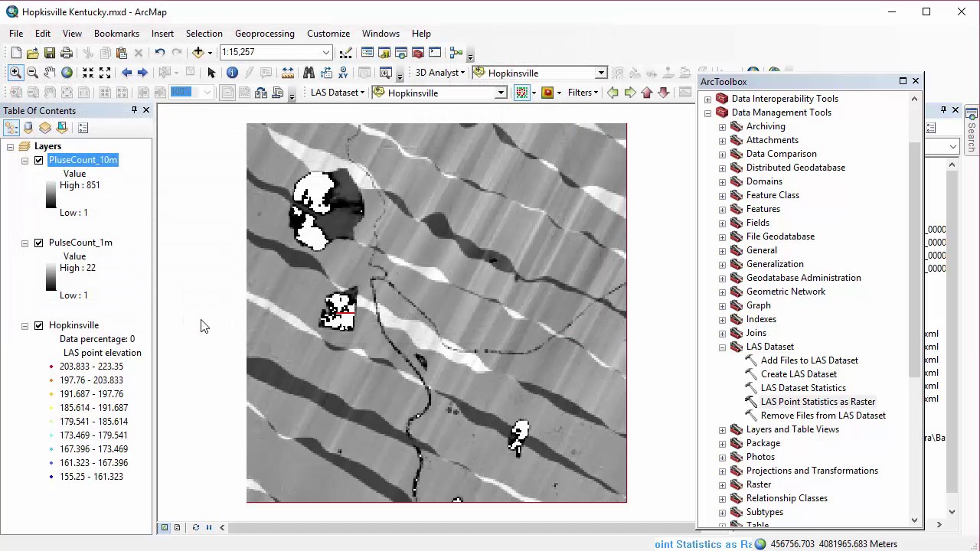
Task: Switch TOC to List By Source
Action: tap(28, 128)
